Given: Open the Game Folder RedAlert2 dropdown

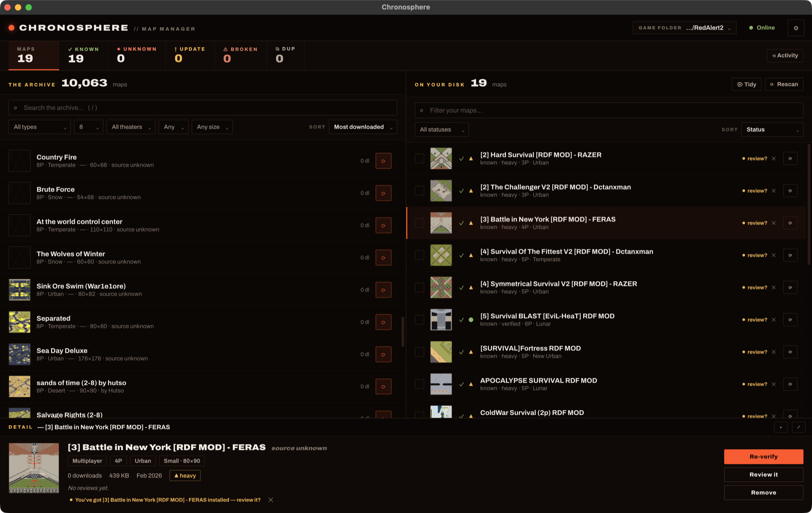Looking at the screenshot, I should point(684,28).
